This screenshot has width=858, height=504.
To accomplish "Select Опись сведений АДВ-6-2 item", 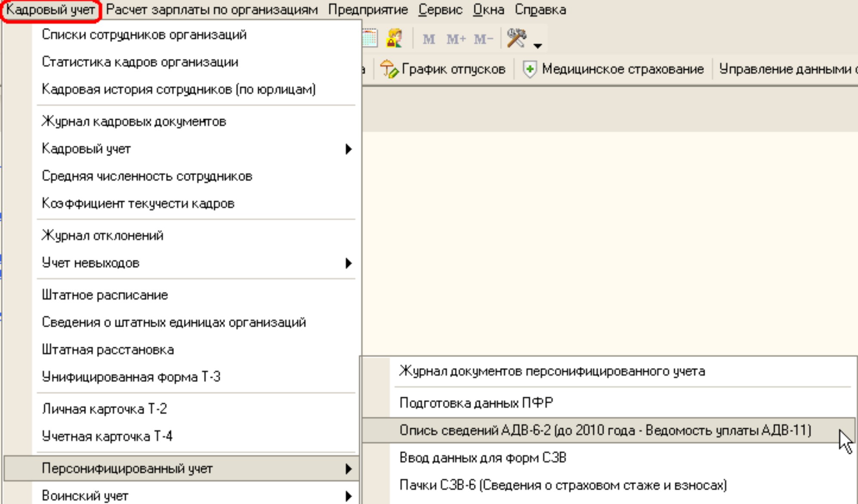I will point(608,430).
